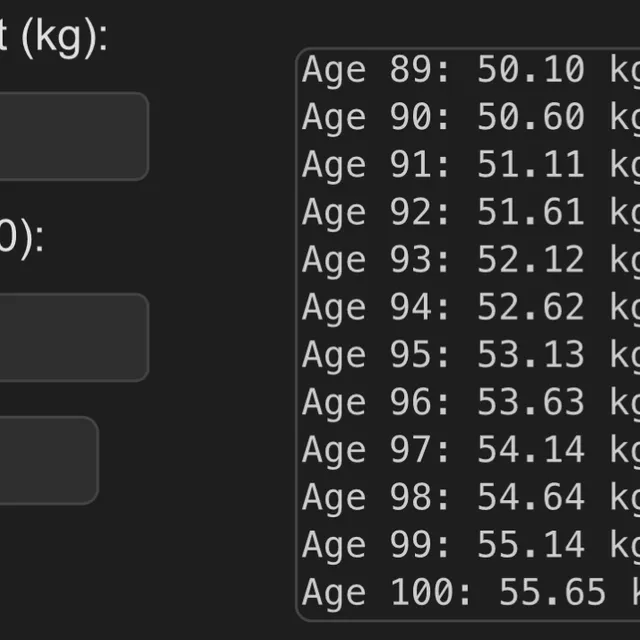Click the 52.62 value on the Age 94 line

point(530,308)
